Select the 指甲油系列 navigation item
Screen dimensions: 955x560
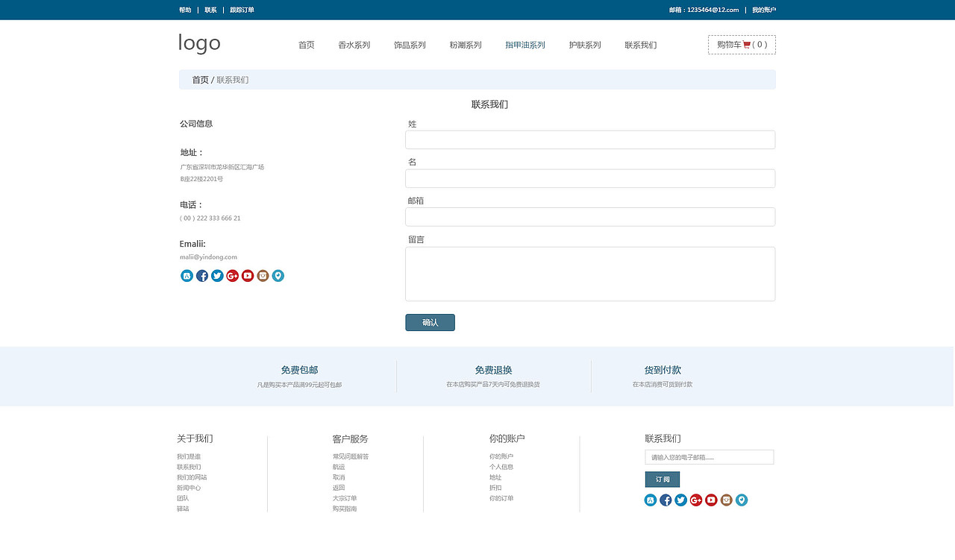click(525, 45)
